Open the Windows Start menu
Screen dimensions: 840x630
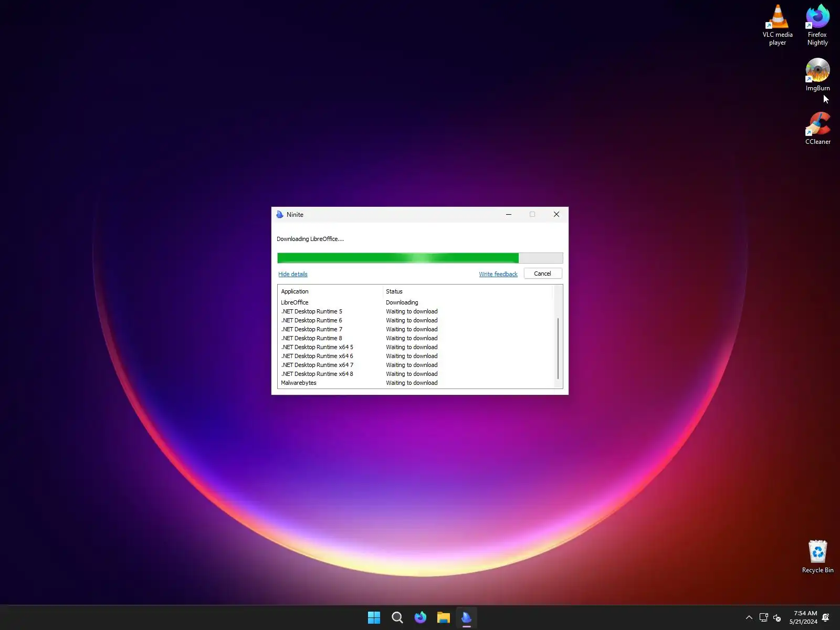click(374, 617)
